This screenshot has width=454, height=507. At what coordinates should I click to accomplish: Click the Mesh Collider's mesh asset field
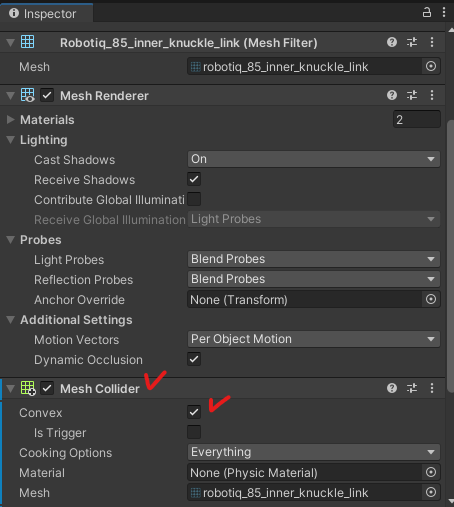[305, 492]
